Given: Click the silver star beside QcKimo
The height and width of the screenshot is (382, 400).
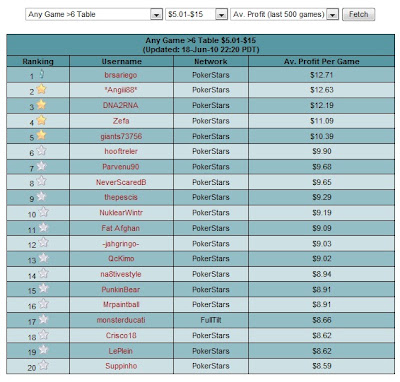Looking at the screenshot, I should pos(44,258).
